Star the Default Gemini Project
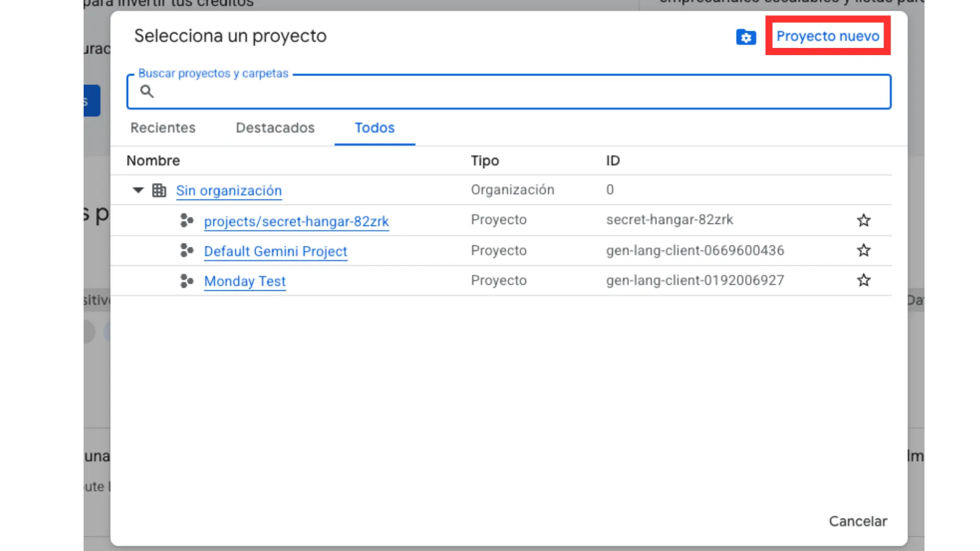 pos(863,251)
